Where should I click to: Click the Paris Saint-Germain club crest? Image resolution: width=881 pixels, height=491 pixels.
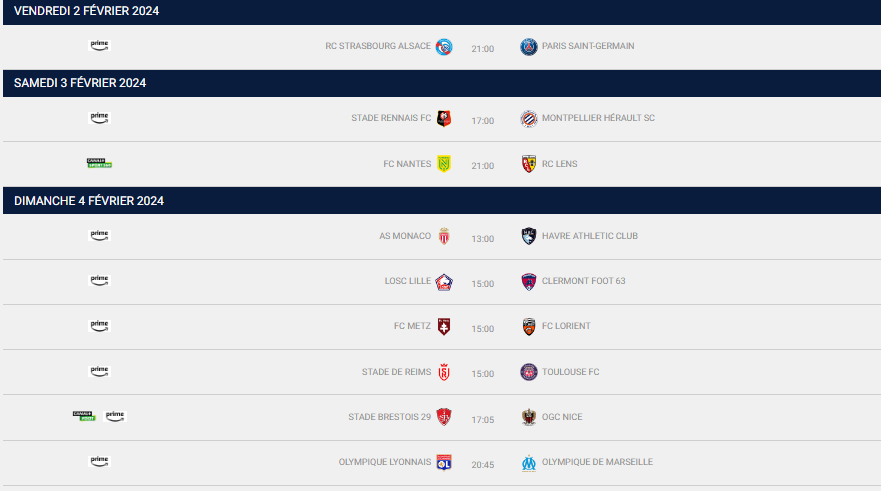529,46
